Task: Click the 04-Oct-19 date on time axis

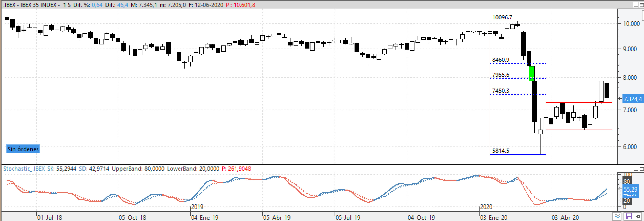Action: 421,217
